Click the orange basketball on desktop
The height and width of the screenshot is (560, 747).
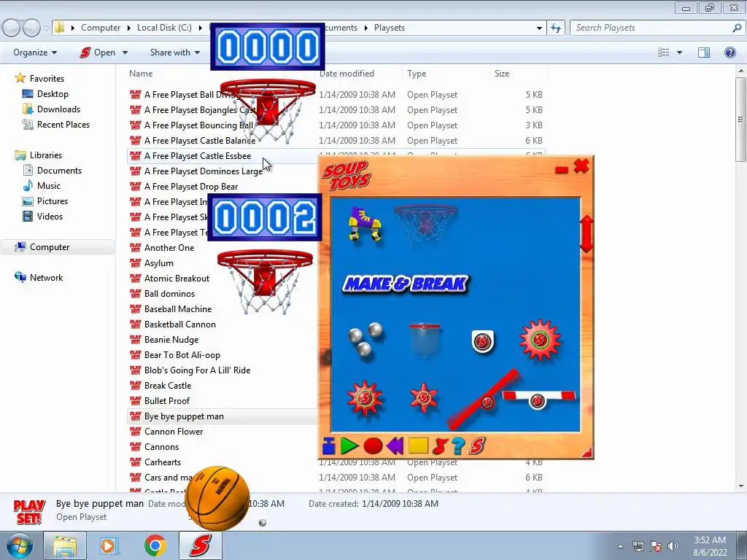point(217,498)
